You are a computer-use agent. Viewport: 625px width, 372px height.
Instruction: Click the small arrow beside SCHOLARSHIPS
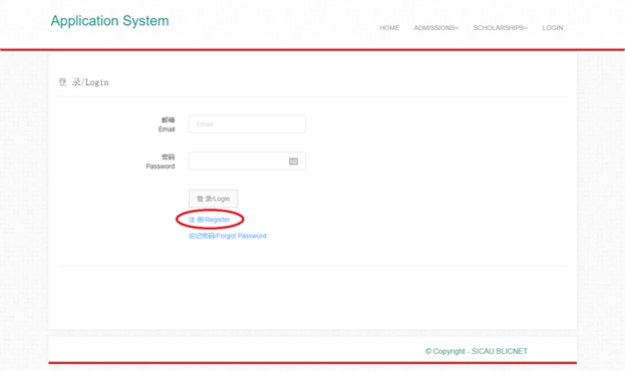[526, 28]
